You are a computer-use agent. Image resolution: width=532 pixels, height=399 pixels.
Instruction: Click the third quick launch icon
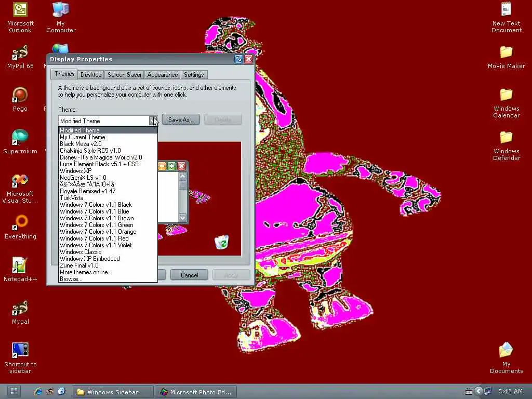[x=61, y=392]
